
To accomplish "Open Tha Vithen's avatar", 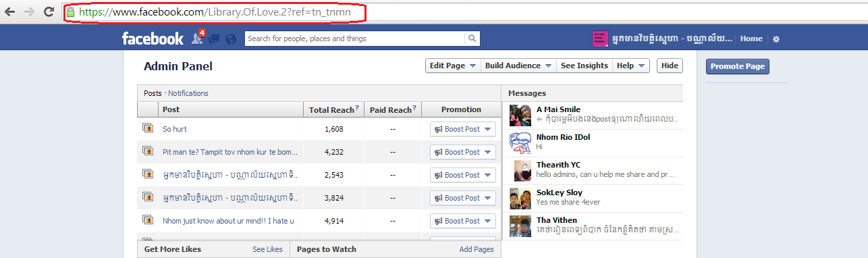I will (520, 226).
